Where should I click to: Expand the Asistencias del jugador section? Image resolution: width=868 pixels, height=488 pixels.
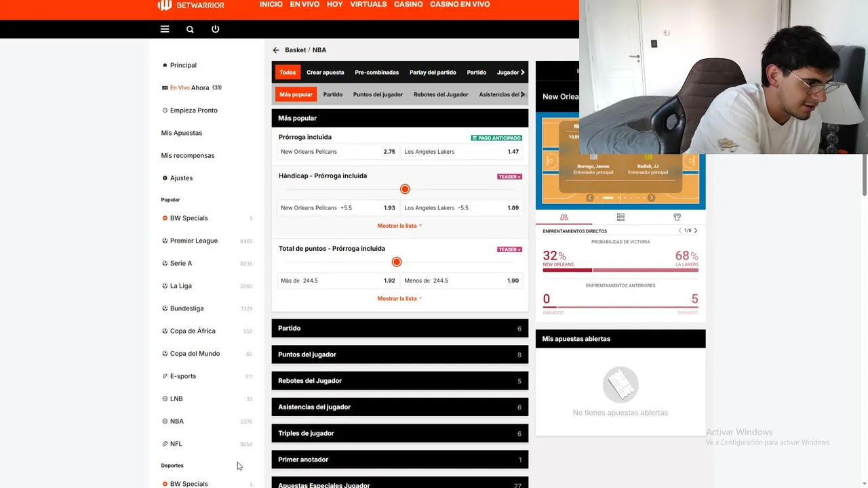tap(399, 407)
